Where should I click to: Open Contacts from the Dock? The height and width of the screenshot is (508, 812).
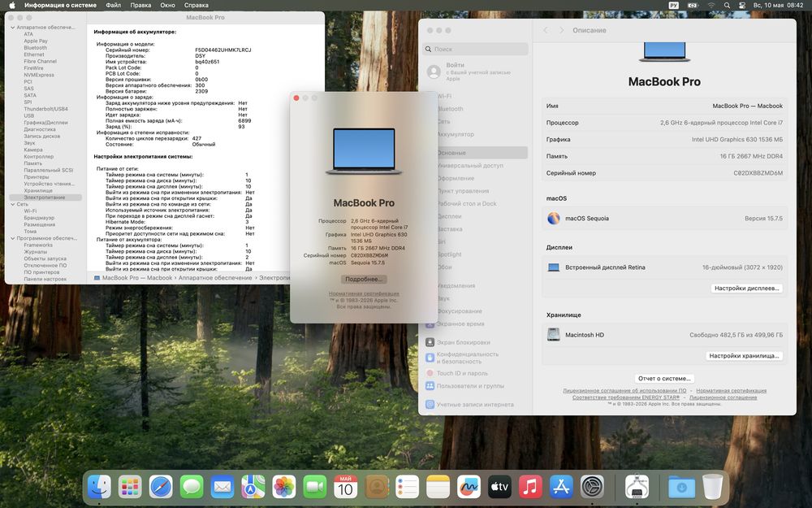377,487
